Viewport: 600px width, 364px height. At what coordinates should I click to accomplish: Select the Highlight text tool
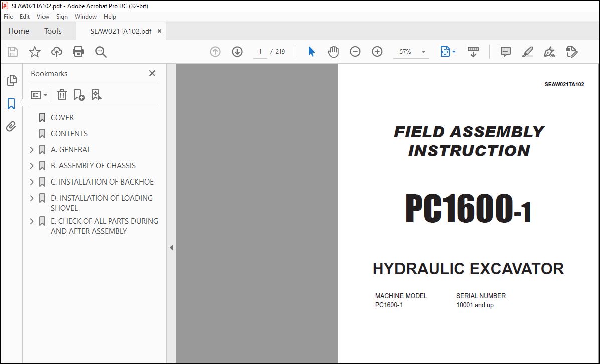[x=528, y=52]
